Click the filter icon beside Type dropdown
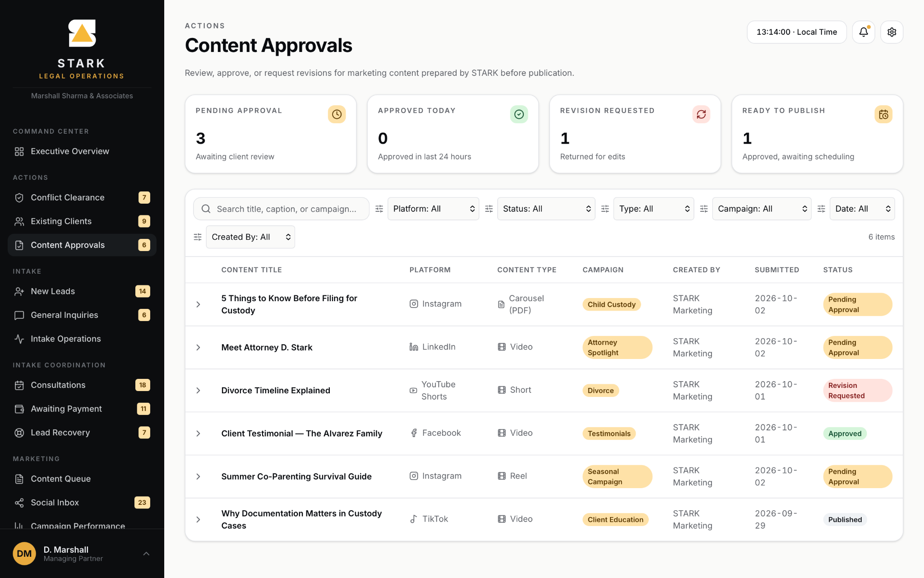Viewport: 924px width, 578px height. 605,209
